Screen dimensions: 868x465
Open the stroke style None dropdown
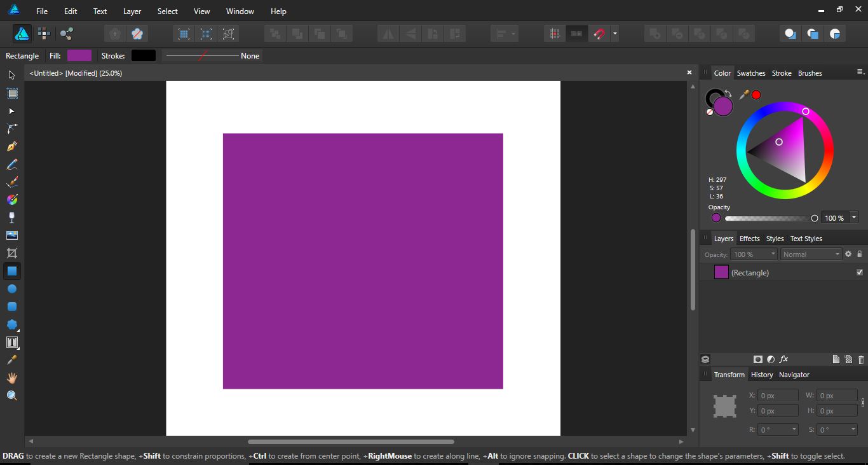(212, 55)
